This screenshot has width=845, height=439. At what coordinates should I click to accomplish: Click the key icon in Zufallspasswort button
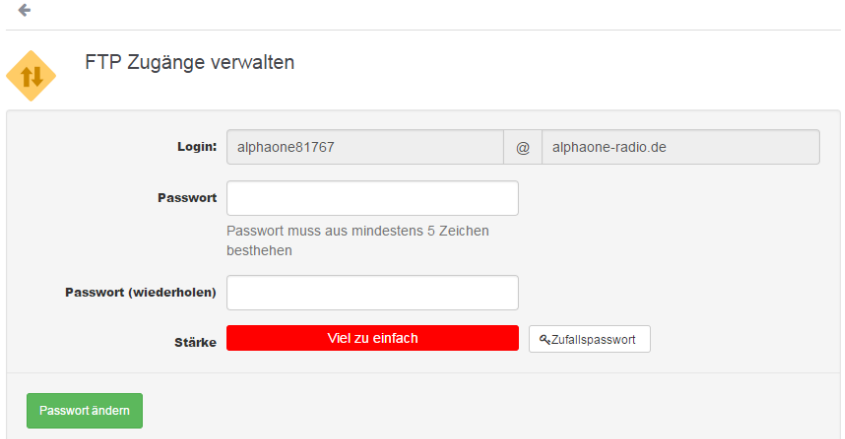(545, 339)
